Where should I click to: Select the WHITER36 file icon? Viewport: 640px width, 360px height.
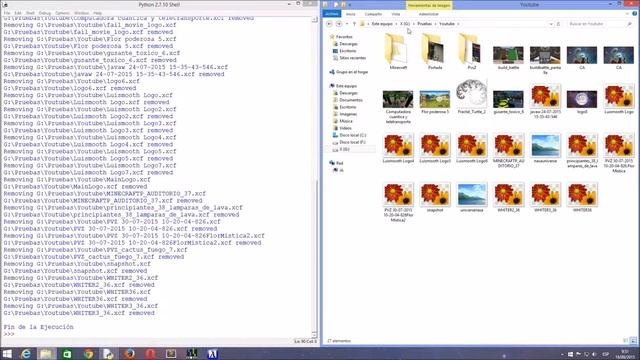tap(582, 194)
